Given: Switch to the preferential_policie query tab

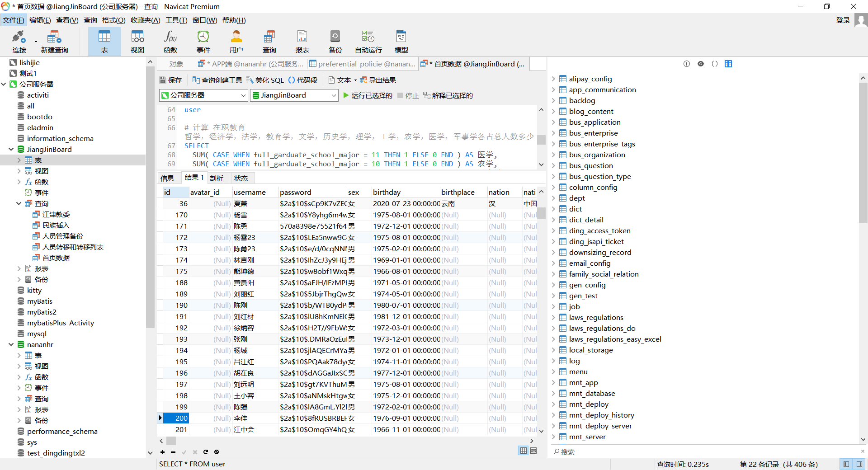Looking at the screenshot, I should click(363, 64).
